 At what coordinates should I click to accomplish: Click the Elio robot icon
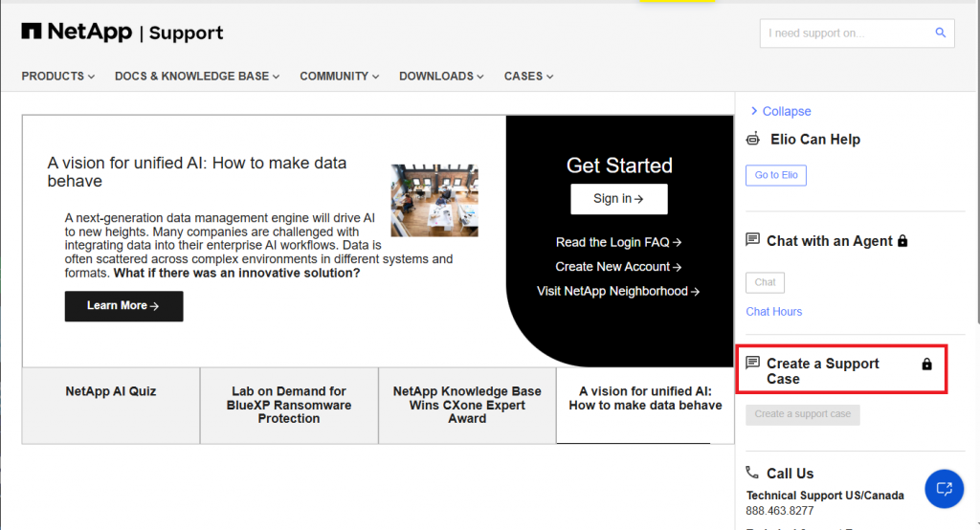(753, 139)
